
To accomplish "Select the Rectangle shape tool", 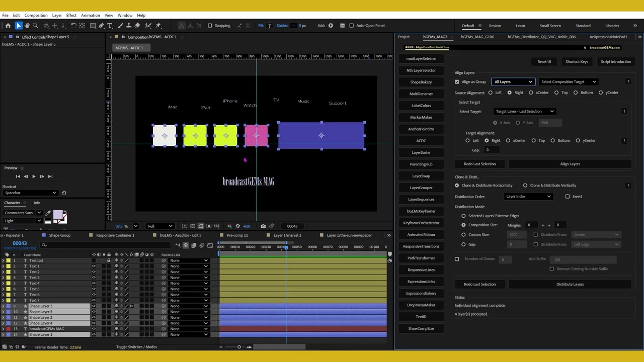I will coord(93,26).
